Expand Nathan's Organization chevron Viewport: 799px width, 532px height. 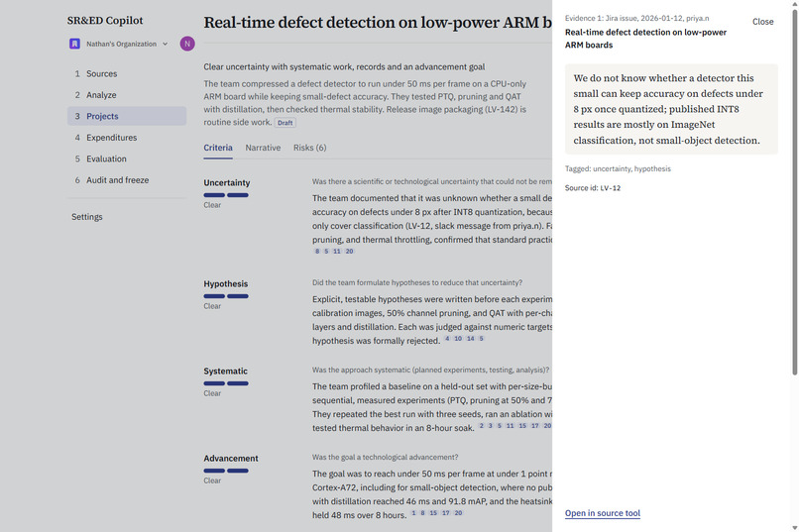166,44
